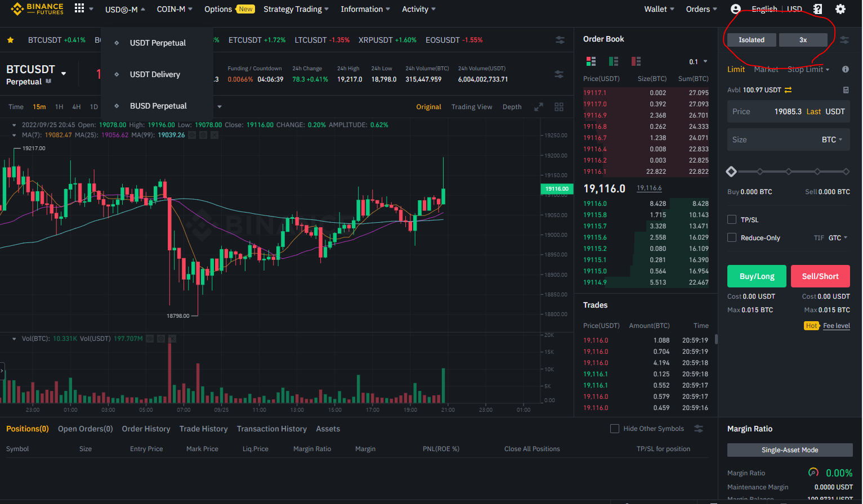This screenshot has width=863, height=504.
Task: Open order panel preferences slider icon
Action: coord(844,40)
